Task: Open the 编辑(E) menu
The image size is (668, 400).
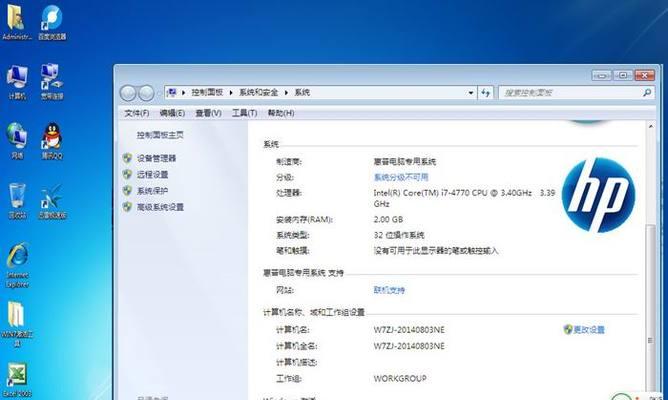Action: click(172, 113)
